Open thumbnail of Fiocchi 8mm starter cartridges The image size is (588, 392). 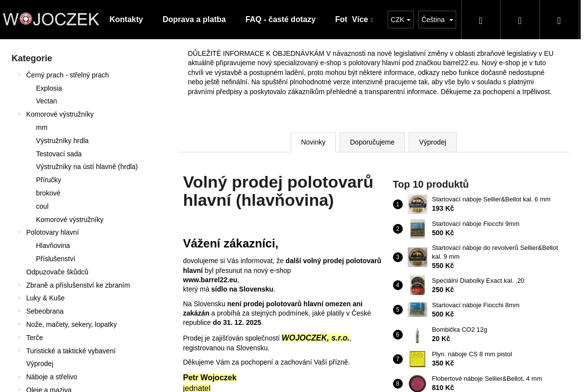tap(417, 310)
